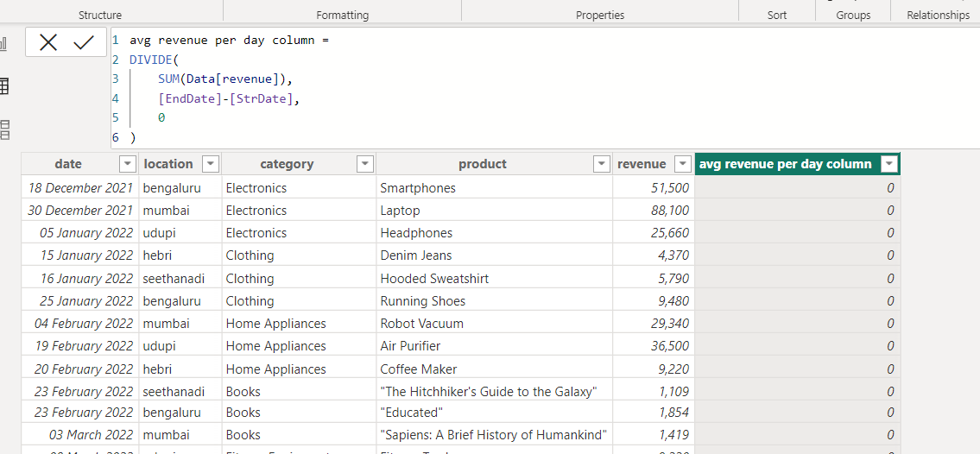Click the Books category cell in "Educated" row
Viewport: 980px width, 454px height.
(299, 413)
